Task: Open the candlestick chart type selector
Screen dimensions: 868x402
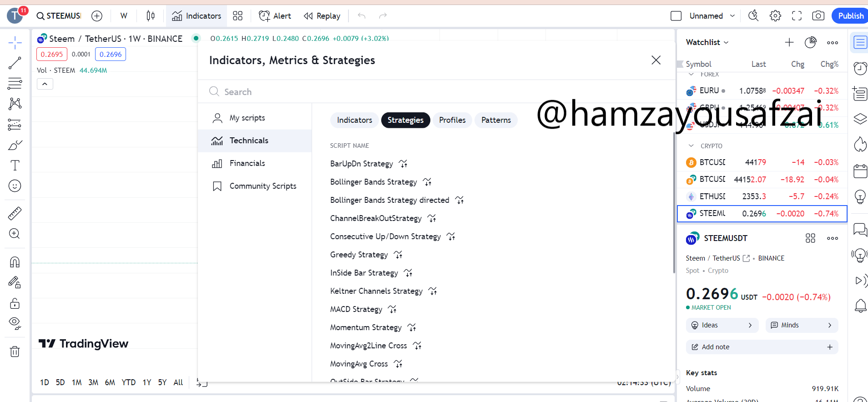Action: pos(151,16)
